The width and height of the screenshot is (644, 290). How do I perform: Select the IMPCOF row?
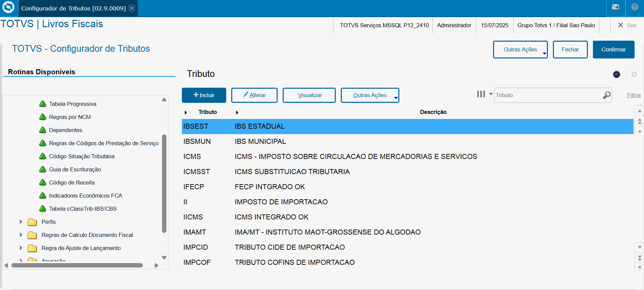407,262
